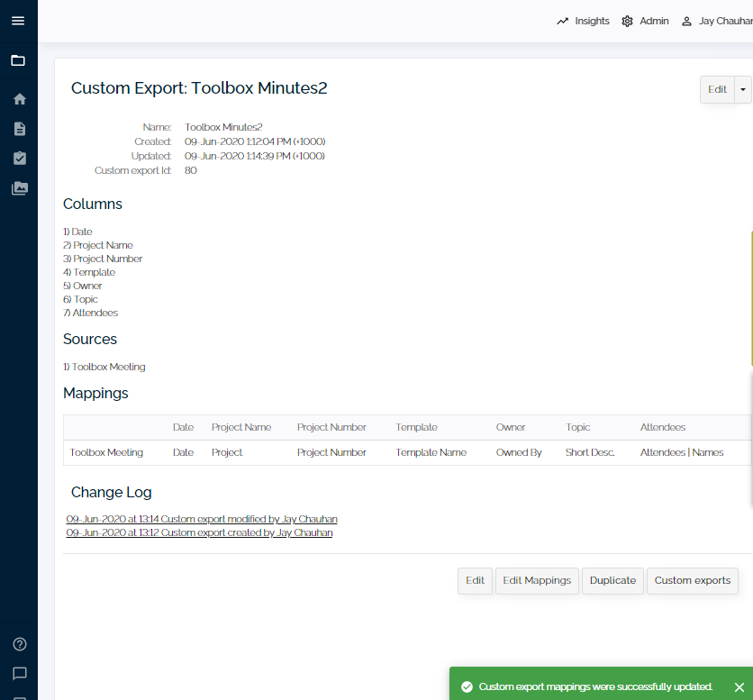Dismiss the success notification
The width and height of the screenshot is (753, 700).
(739, 687)
